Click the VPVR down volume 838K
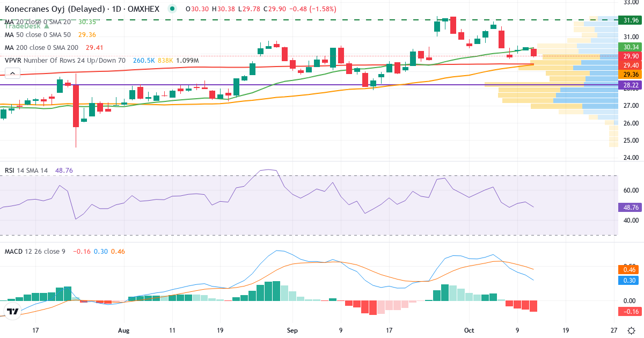 (x=165, y=61)
